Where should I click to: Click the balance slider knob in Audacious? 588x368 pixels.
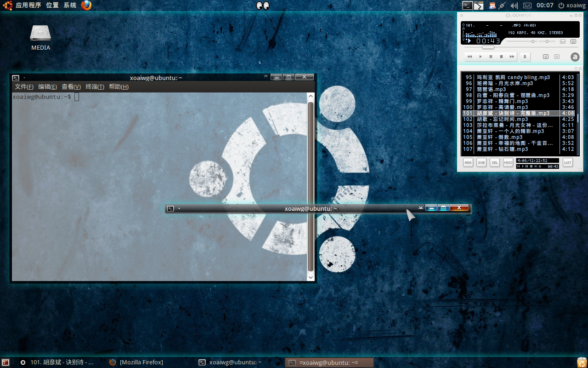547,41
